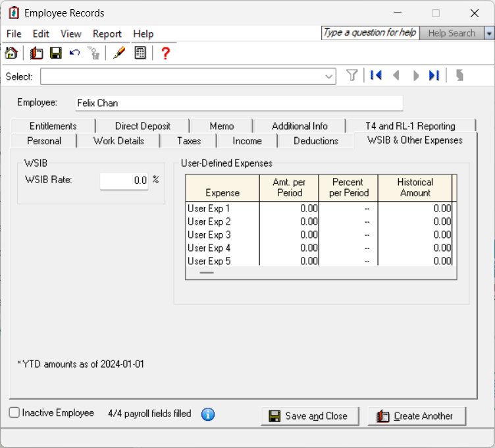495x448 pixels.
Task: Click the WSIB Rate input field
Action: (x=124, y=181)
